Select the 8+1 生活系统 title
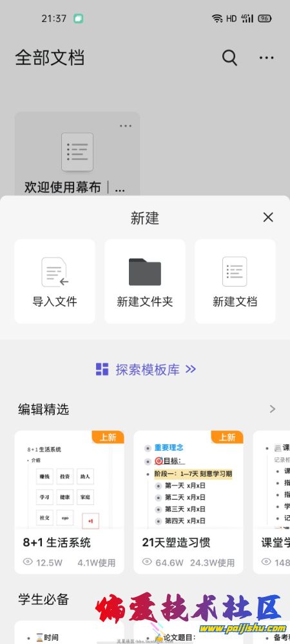 click(x=57, y=542)
